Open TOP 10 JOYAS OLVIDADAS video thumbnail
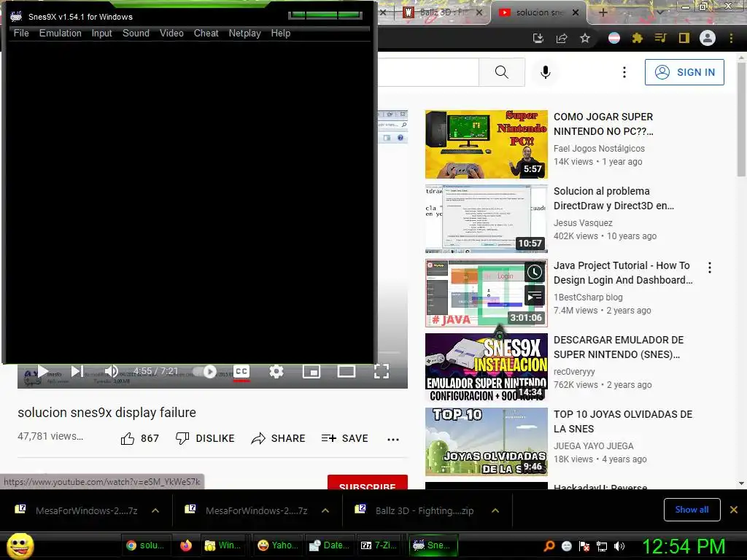 [487, 442]
